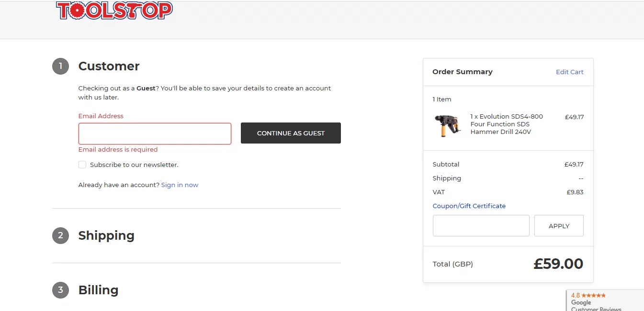
Task: Click the Order Summary title
Action: click(463, 72)
